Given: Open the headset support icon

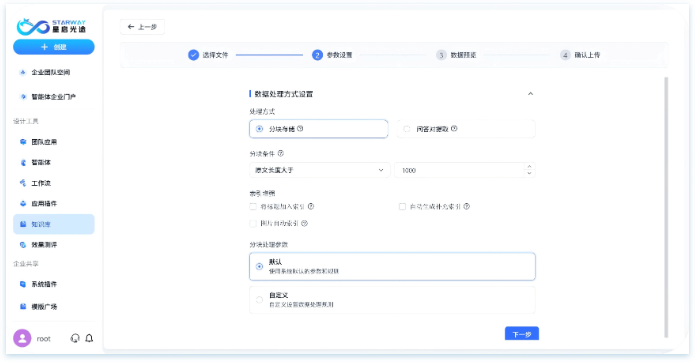Looking at the screenshot, I should click(75, 339).
